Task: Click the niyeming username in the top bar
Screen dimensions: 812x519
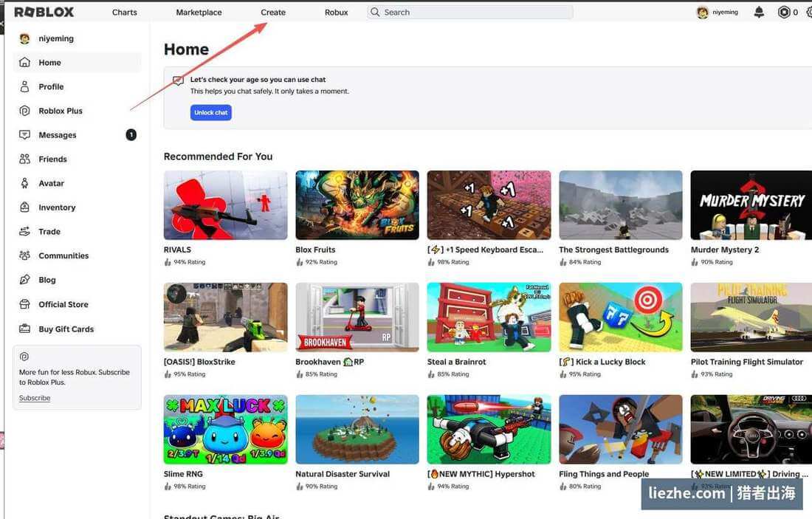Action: (x=725, y=13)
